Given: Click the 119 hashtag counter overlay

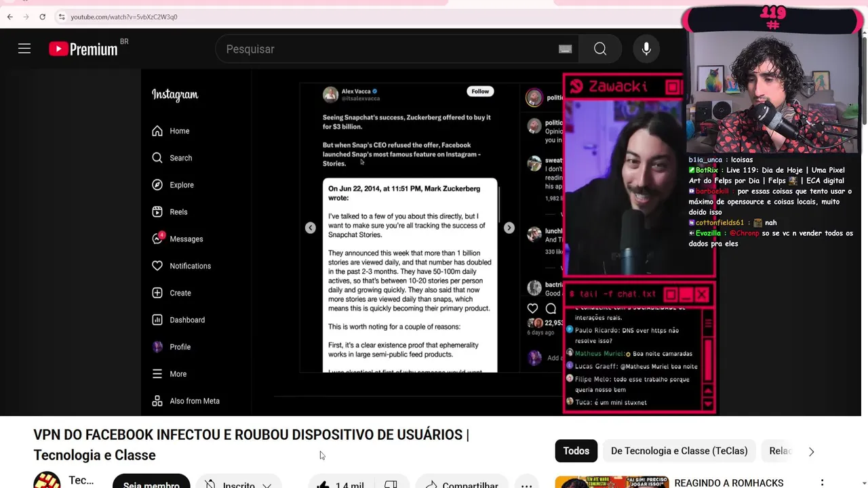Looking at the screenshot, I should tap(772, 18).
